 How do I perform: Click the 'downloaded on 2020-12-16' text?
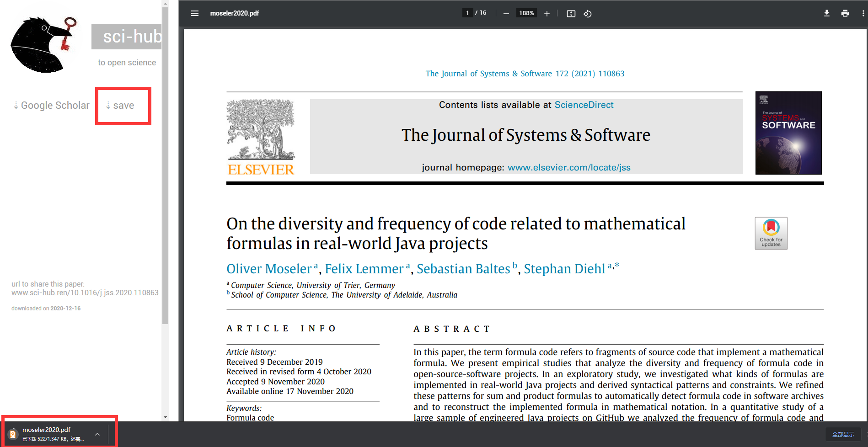tap(46, 309)
